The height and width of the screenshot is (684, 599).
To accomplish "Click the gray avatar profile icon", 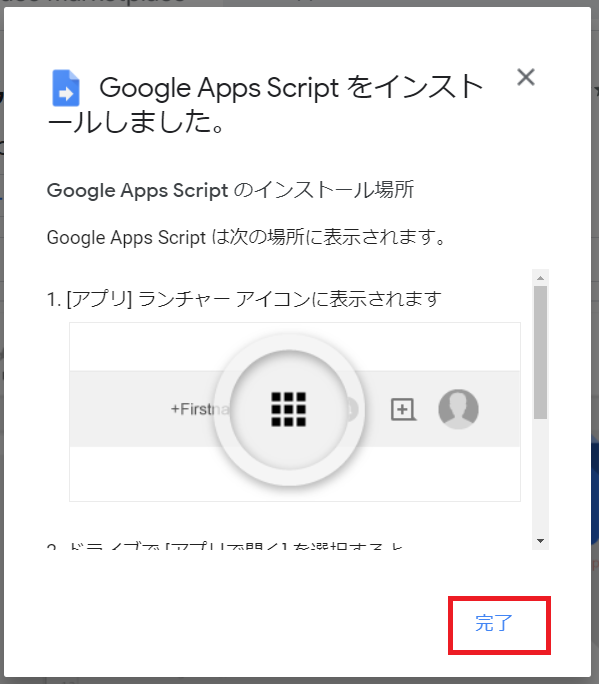I will click(458, 409).
